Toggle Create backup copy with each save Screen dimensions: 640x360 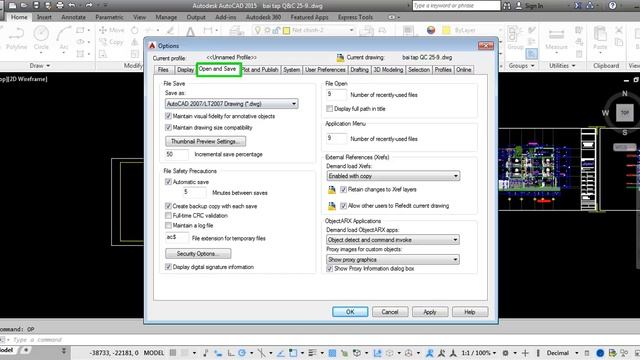[168, 206]
